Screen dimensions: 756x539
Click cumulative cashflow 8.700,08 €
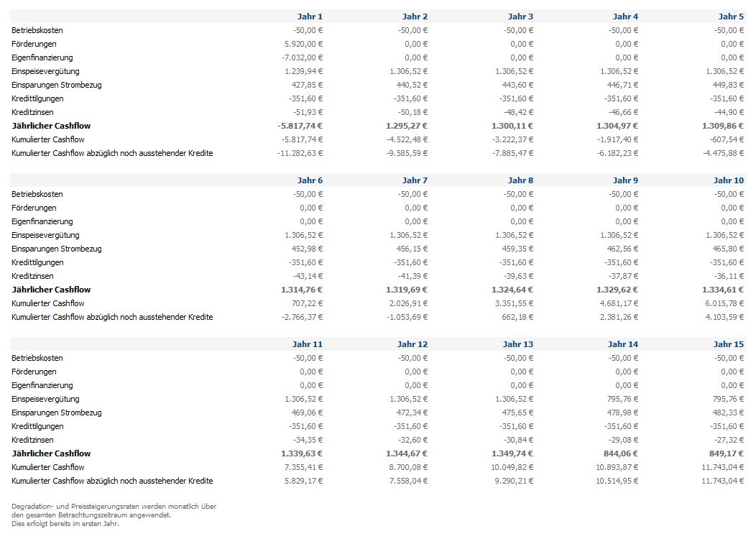(408, 467)
